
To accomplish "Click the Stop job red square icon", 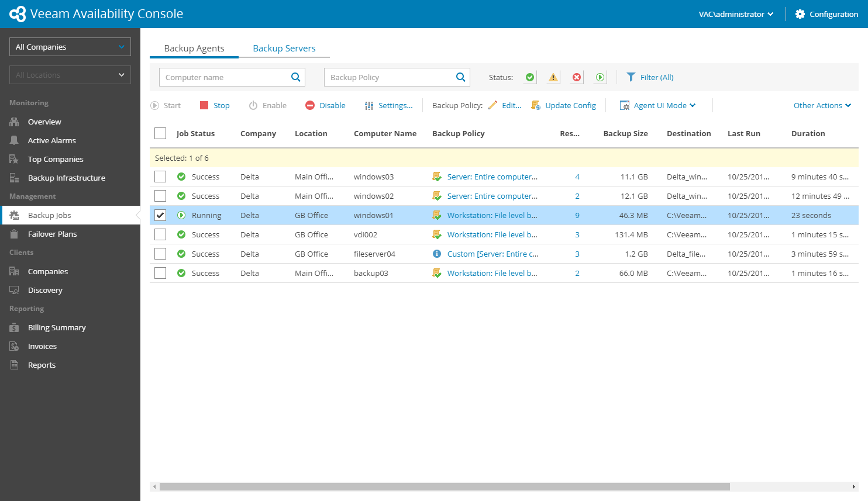I will (x=204, y=105).
